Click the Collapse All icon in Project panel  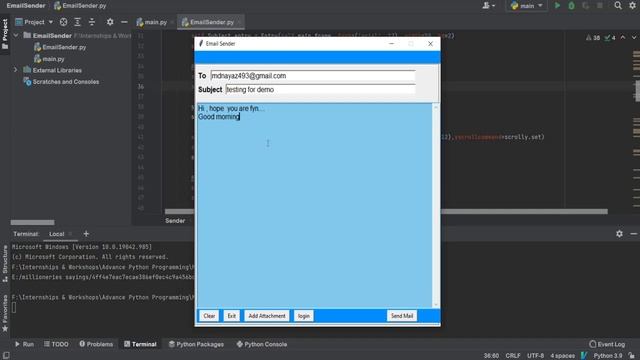pyautogui.click(x=92, y=22)
